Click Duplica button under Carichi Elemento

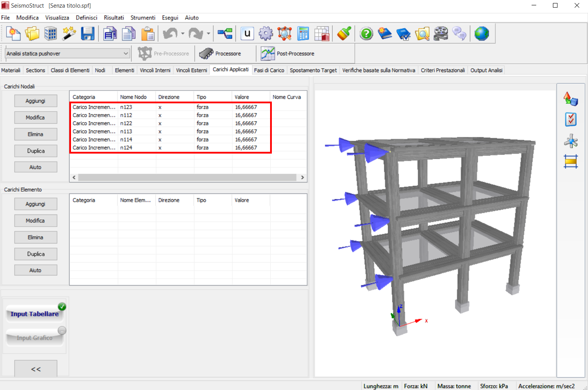35,254
